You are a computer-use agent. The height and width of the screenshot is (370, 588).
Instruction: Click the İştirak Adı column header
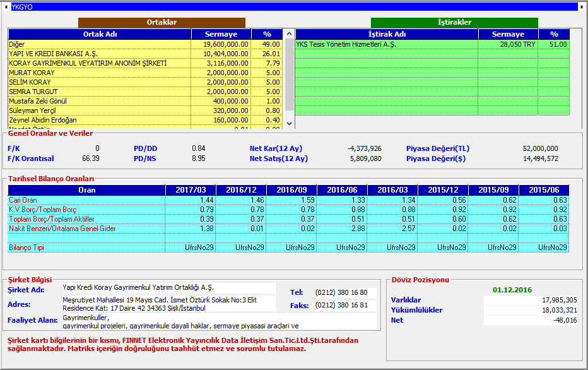[387, 34]
